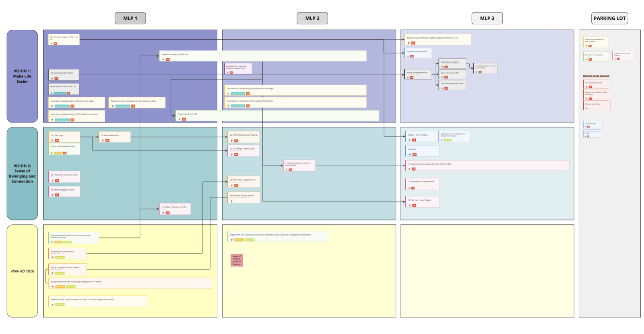Click WB tag on Smart Meeting Invites card
This screenshot has height=334, width=644.
[x=590, y=87]
